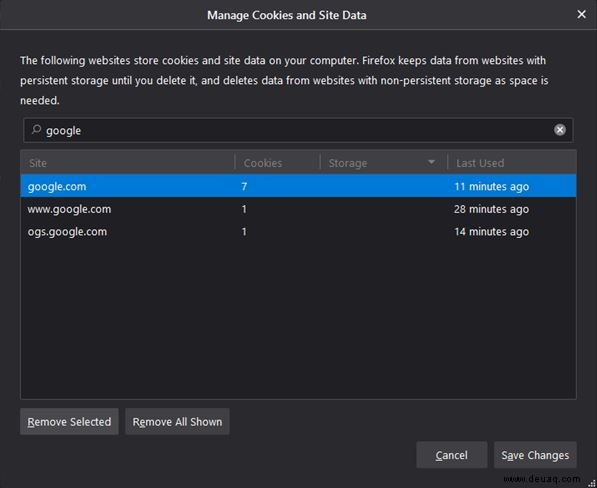This screenshot has height=488, width=597.
Task: Click cookie count 7 for google.com
Action: (x=244, y=186)
